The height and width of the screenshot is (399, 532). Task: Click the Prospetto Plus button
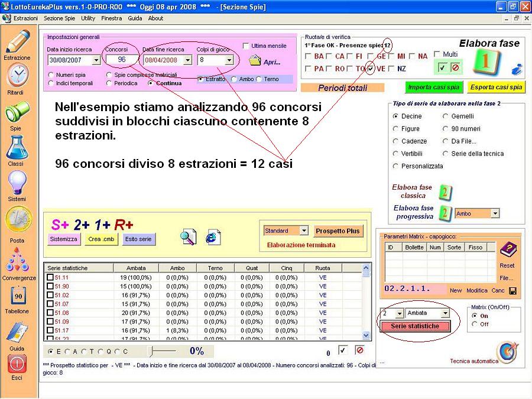[338, 231]
